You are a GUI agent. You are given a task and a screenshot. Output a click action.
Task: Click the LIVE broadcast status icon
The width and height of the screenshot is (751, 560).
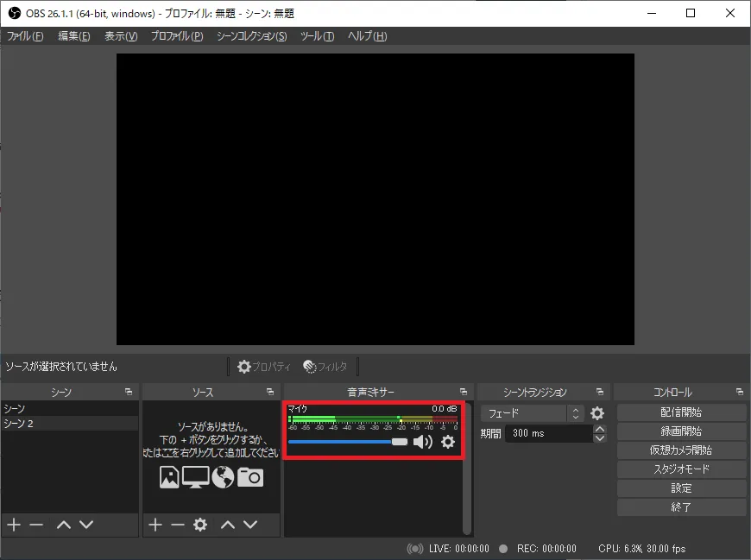pos(414,549)
